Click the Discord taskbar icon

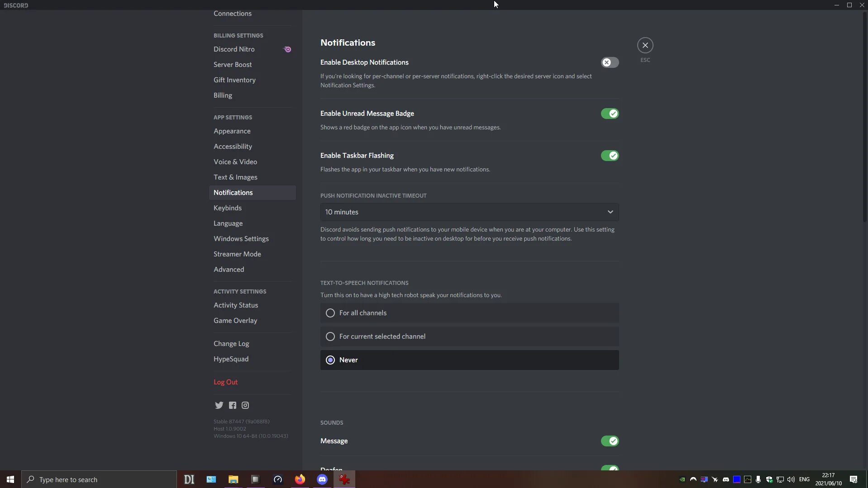click(322, 479)
